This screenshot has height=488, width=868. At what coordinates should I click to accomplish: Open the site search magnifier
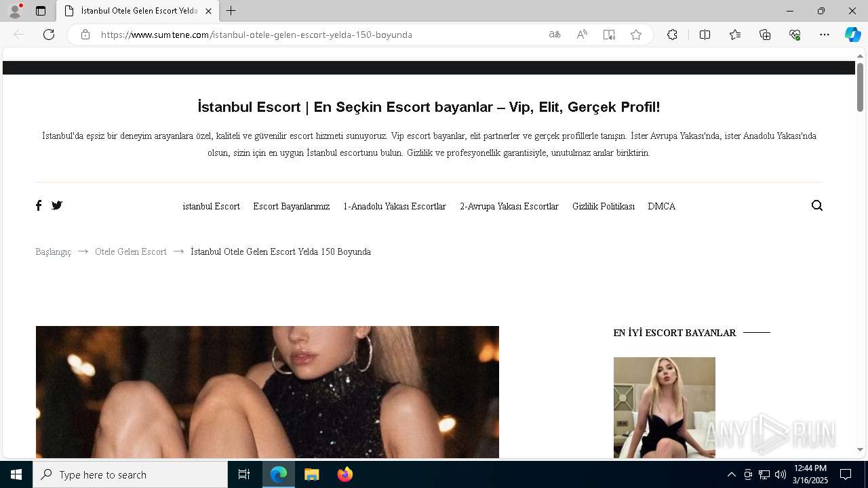tap(816, 205)
